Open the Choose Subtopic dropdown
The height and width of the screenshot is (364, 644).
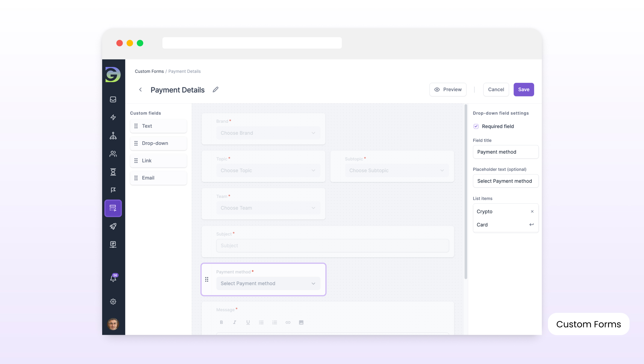pyautogui.click(x=397, y=170)
